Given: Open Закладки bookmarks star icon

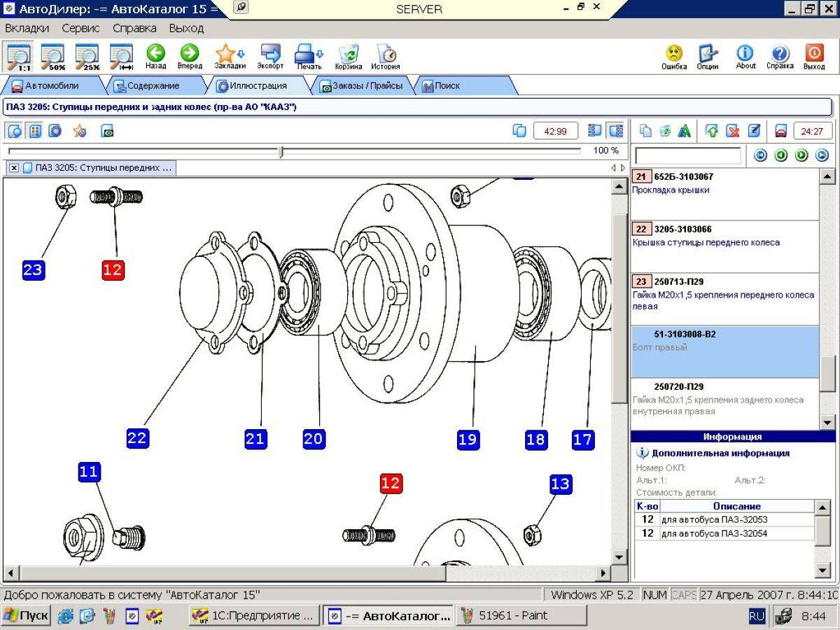Looking at the screenshot, I should point(225,53).
